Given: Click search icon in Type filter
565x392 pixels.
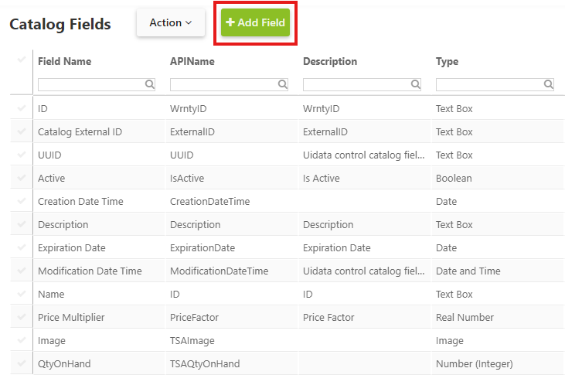Looking at the screenshot, I should click(548, 85).
